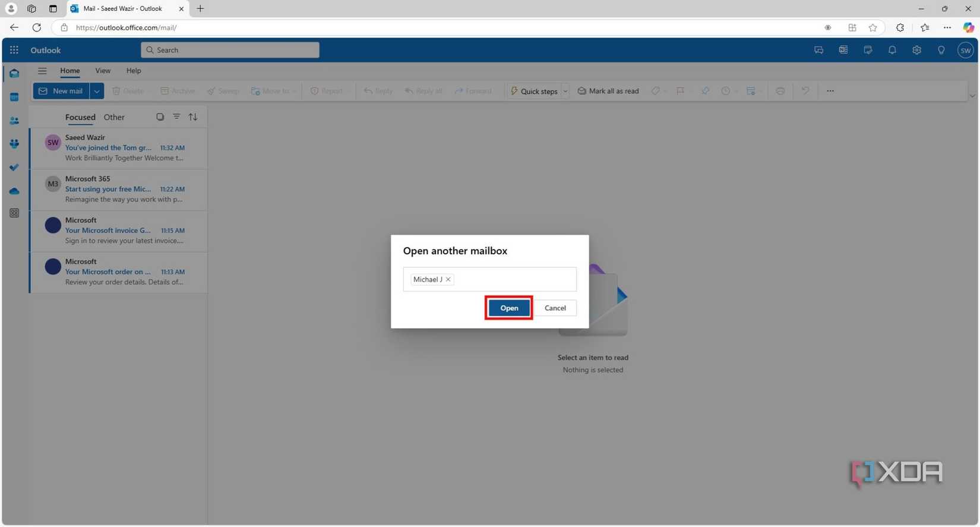Open the Help ribbon tab
This screenshot has width=980, height=527.
pyautogui.click(x=134, y=71)
